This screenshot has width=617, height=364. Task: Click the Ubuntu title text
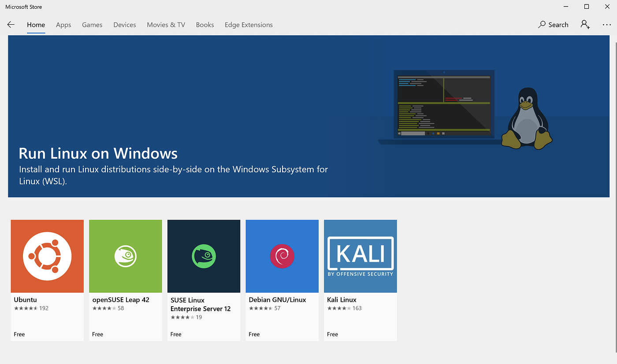pos(25,300)
